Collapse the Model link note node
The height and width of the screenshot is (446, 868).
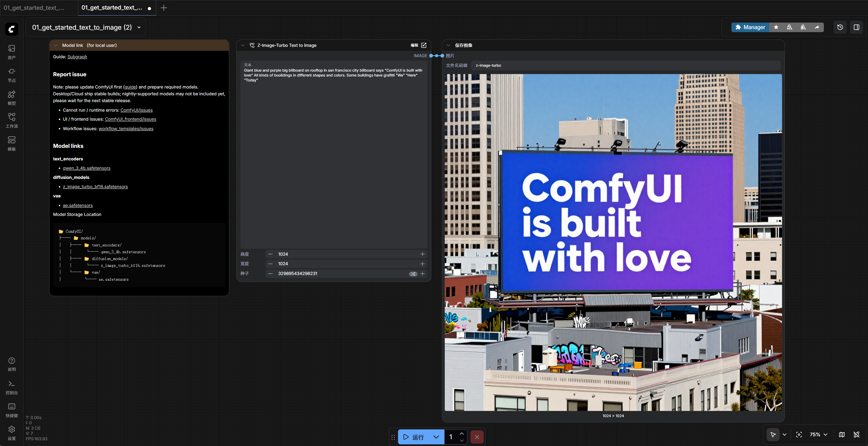(56, 45)
